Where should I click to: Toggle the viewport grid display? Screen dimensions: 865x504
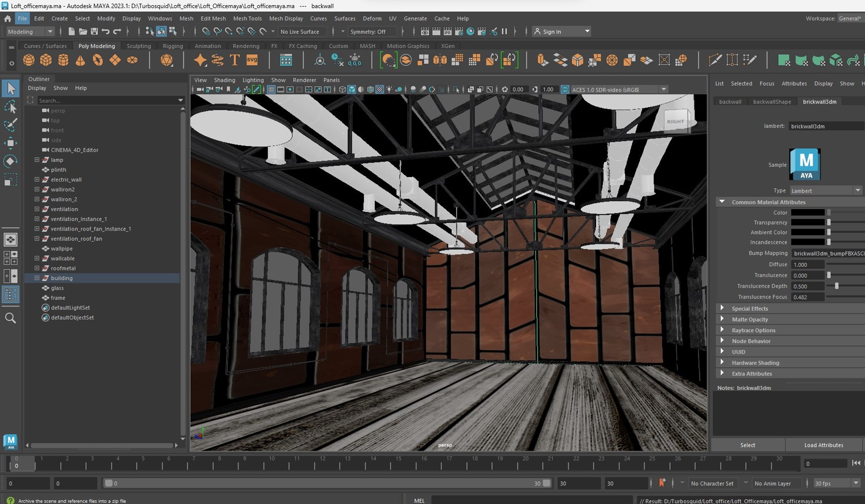point(271,90)
